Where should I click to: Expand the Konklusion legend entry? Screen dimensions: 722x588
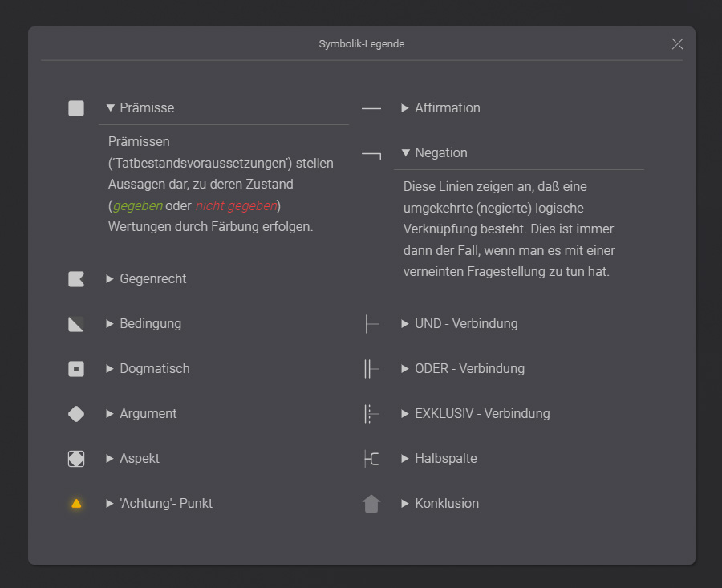[405, 503]
